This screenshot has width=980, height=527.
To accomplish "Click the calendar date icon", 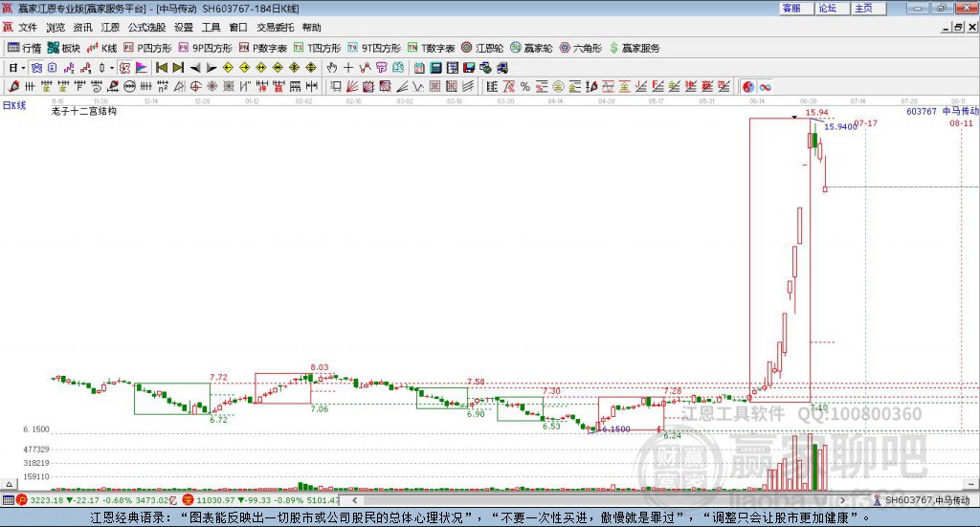I will (419, 68).
